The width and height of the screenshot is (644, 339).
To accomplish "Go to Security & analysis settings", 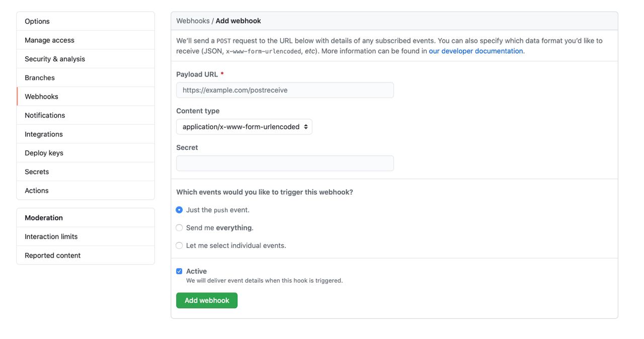I will coord(86,59).
